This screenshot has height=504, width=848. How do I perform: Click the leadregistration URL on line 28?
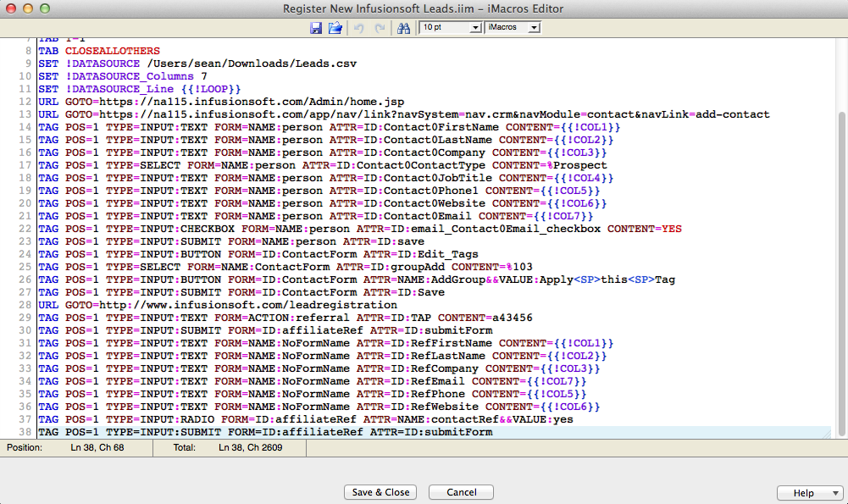[x=248, y=305]
